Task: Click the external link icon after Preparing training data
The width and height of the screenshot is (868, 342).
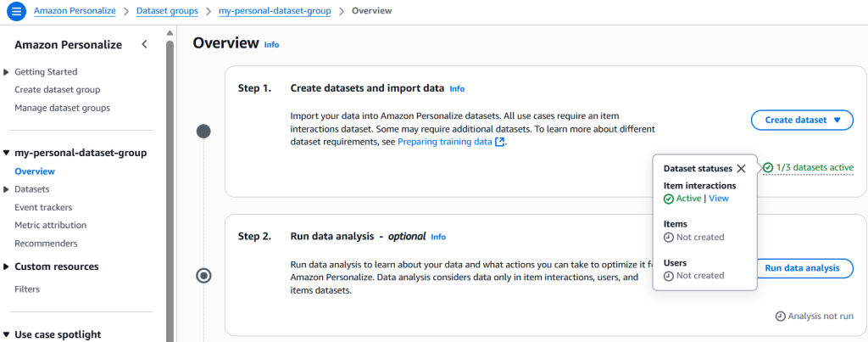Action: pyautogui.click(x=500, y=142)
